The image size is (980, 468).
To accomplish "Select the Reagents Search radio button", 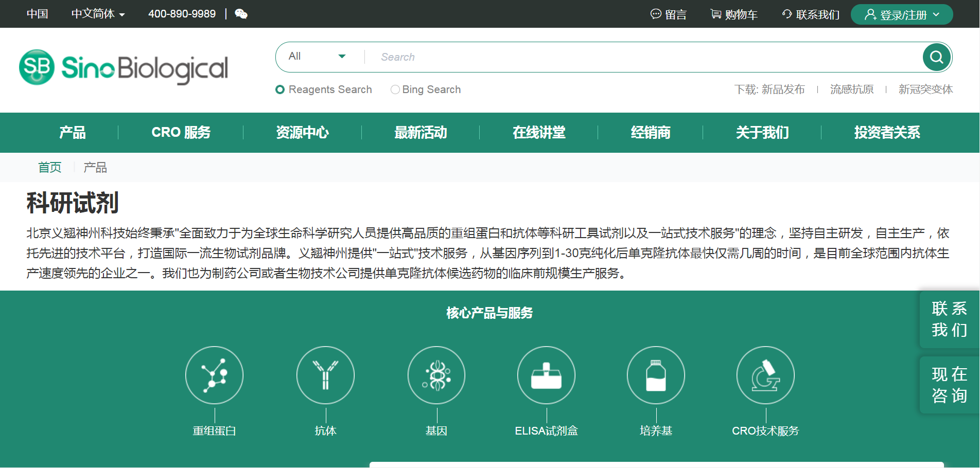I will click(x=280, y=89).
